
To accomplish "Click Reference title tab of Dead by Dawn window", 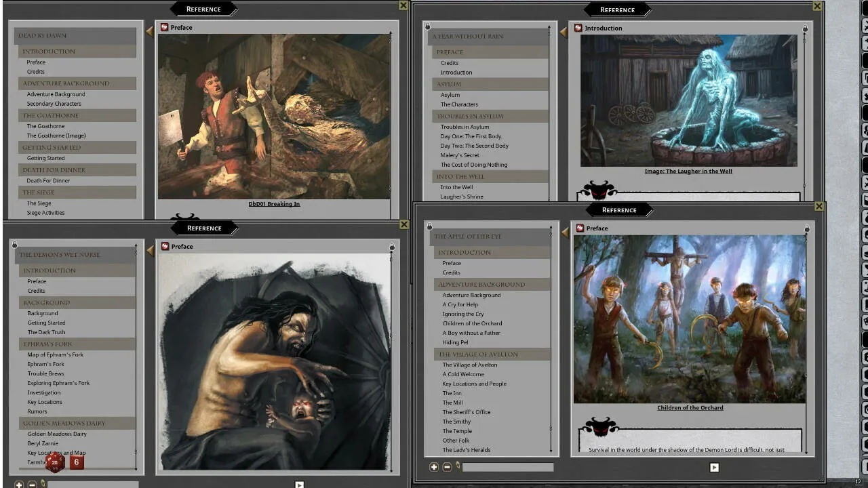I will (x=203, y=9).
